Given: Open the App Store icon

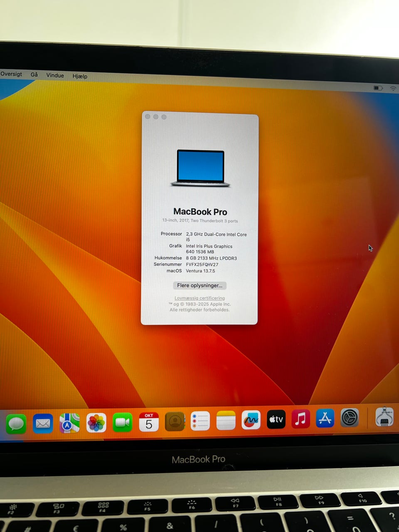Looking at the screenshot, I should (325, 419).
